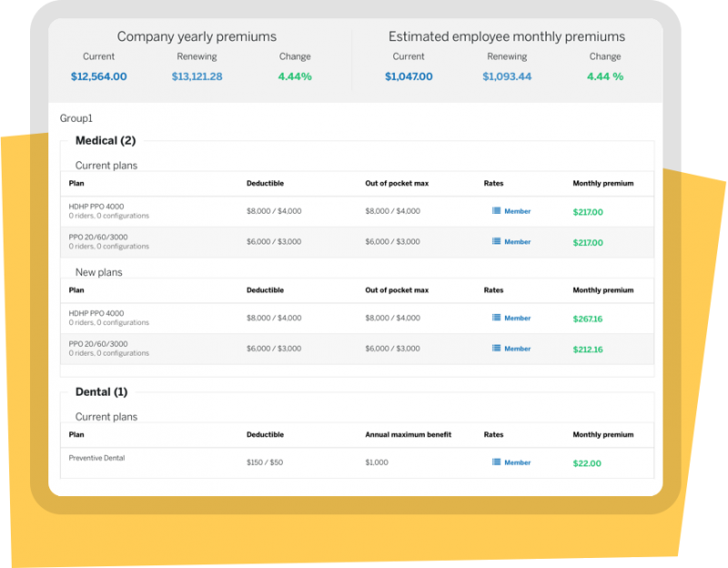
Task: Click $1,000 annual maximum benefit value
Action: [377, 462]
